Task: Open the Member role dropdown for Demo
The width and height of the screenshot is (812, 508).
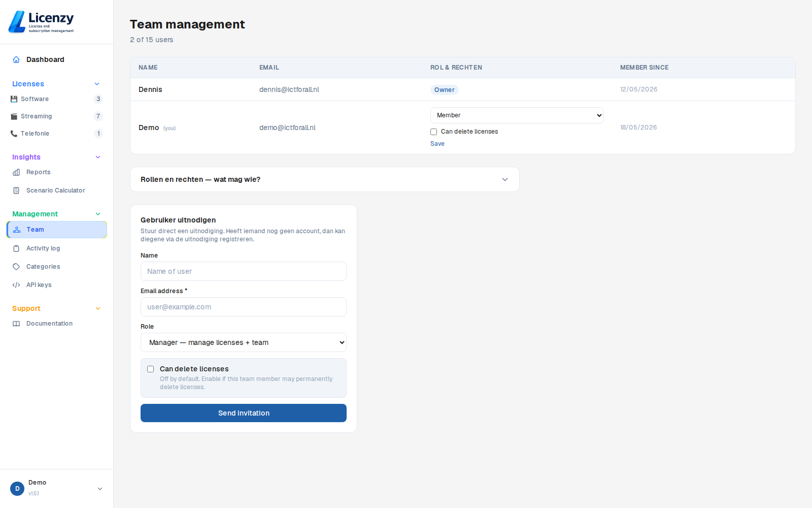Action: coord(517,115)
